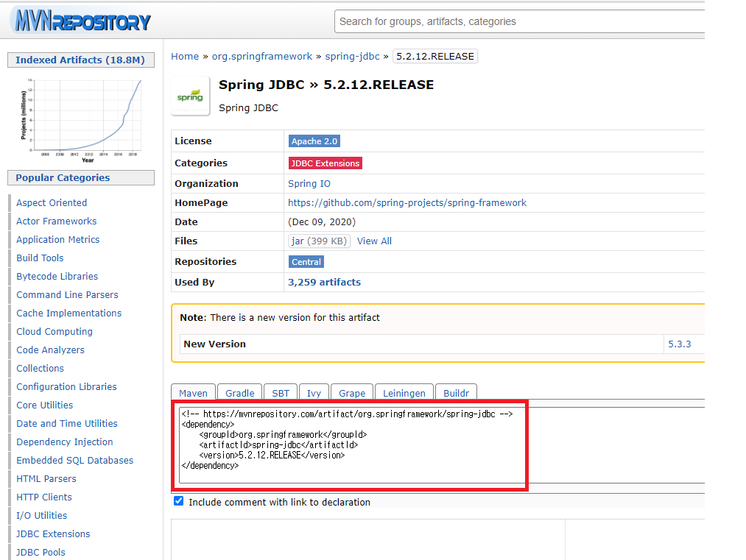Toggle Include comment with link checkbox

(178, 501)
